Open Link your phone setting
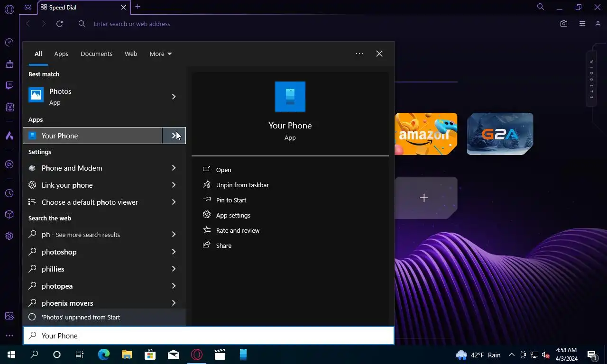607x364 pixels. click(92, 185)
